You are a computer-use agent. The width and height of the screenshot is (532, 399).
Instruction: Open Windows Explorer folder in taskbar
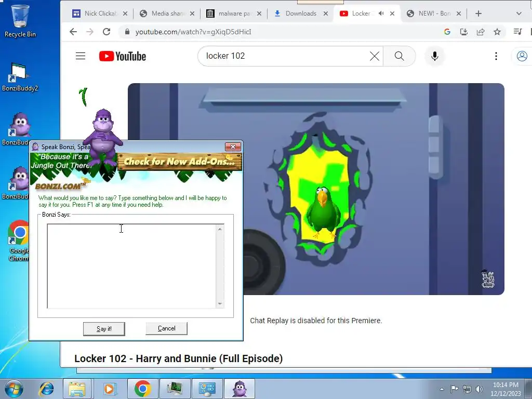[77, 389]
